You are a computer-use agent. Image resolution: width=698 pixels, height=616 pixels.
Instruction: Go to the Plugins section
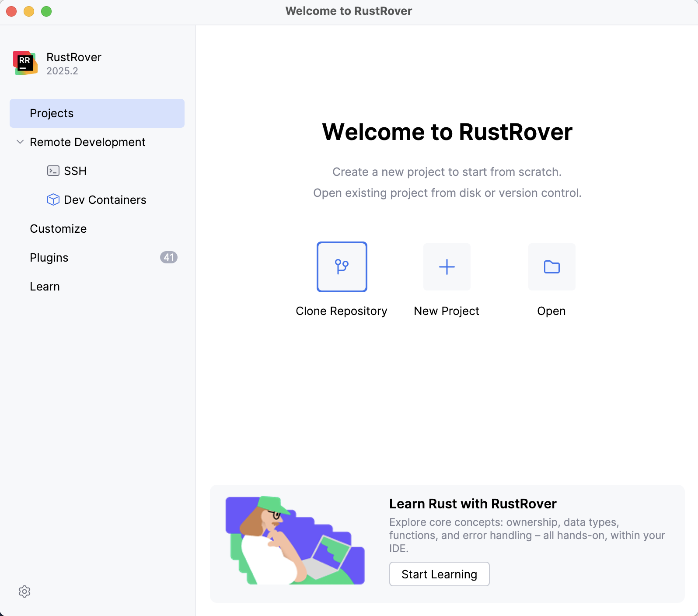[49, 258]
